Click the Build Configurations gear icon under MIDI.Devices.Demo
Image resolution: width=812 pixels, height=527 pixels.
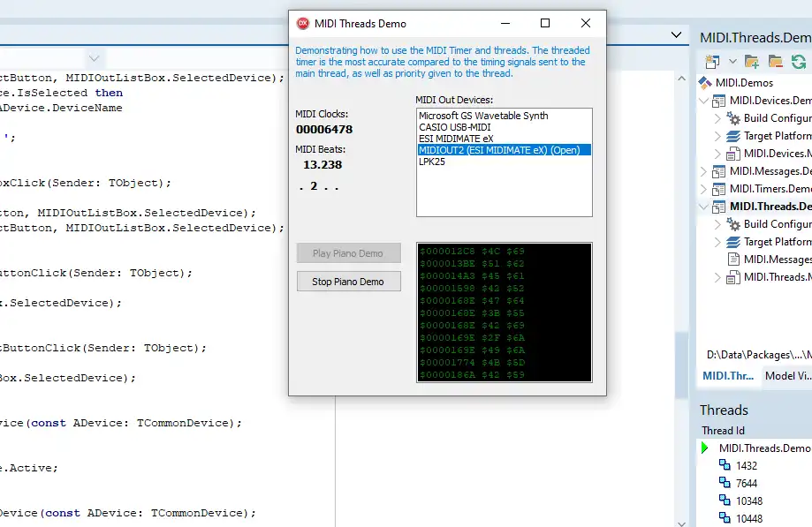(x=732, y=118)
